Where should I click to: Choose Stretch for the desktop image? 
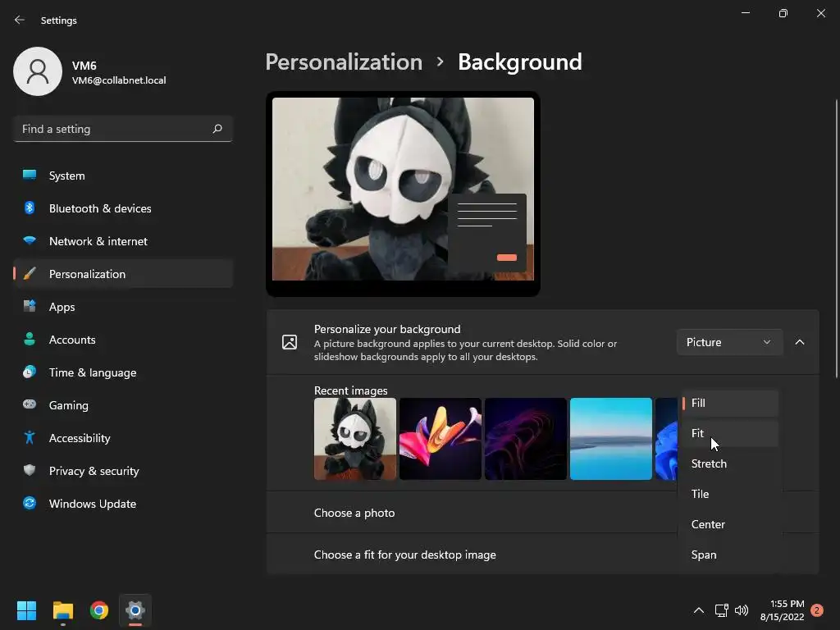tap(729, 464)
